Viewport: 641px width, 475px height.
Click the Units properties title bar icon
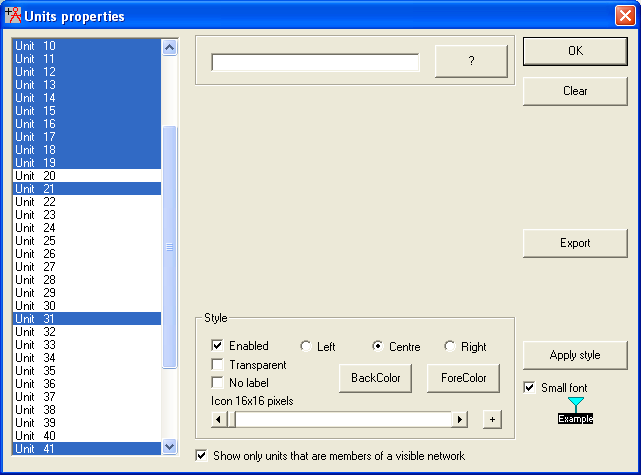pyautogui.click(x=13, y=16)
